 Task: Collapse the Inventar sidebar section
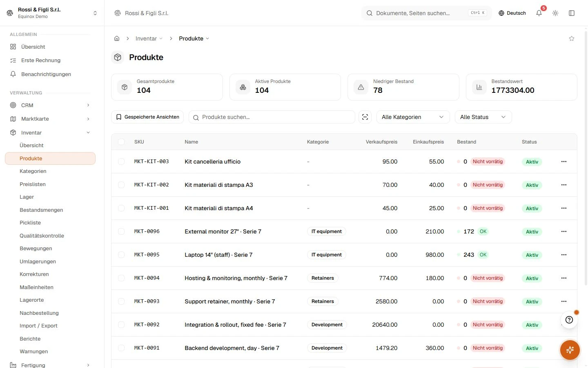(50, 132)
